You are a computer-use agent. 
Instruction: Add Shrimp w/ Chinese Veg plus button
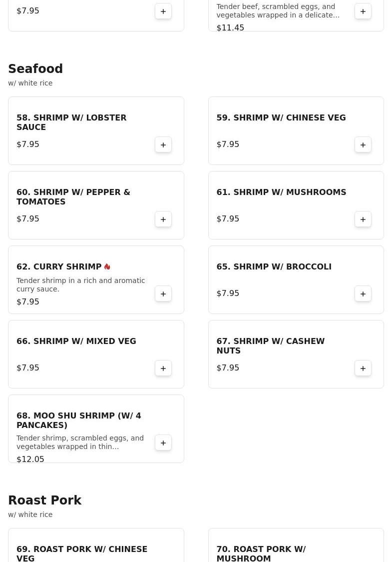click(x=363, y=144)
